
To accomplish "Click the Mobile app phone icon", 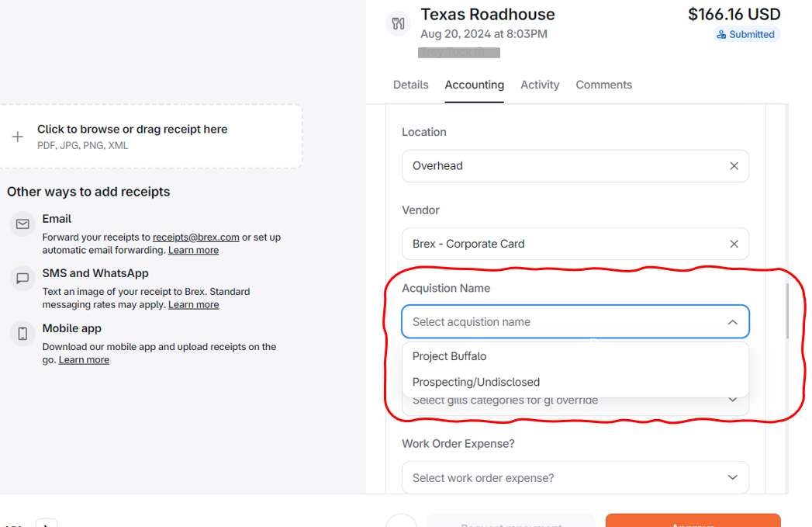I will coord(22,333).
